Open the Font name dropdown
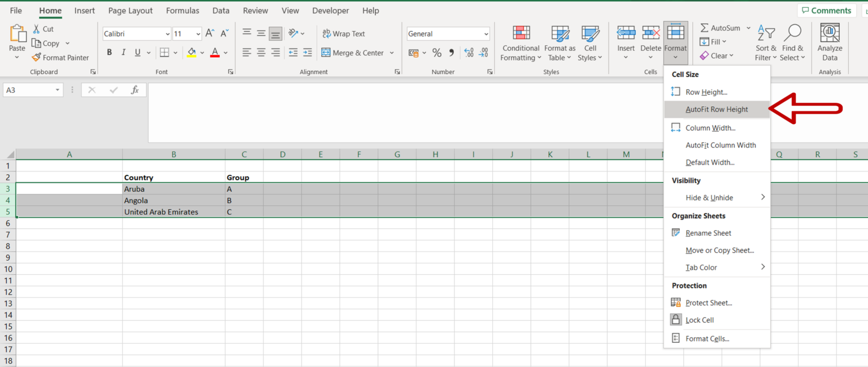 click(136, 33)
